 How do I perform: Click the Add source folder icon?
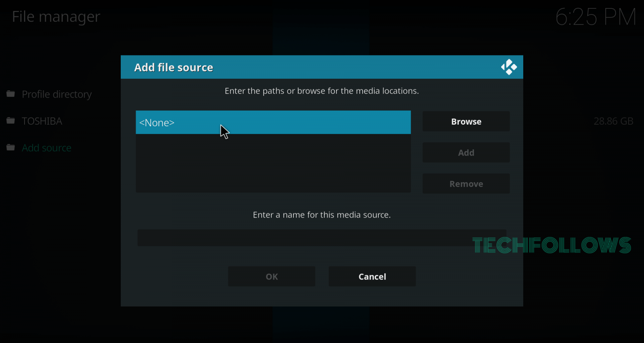11,148
